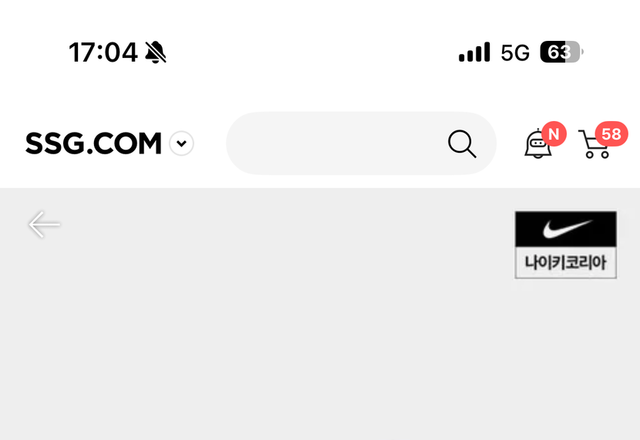Screen dimensions: 640x440
Task: Focus the rounded search input field
Action: [x=361, y=143]
